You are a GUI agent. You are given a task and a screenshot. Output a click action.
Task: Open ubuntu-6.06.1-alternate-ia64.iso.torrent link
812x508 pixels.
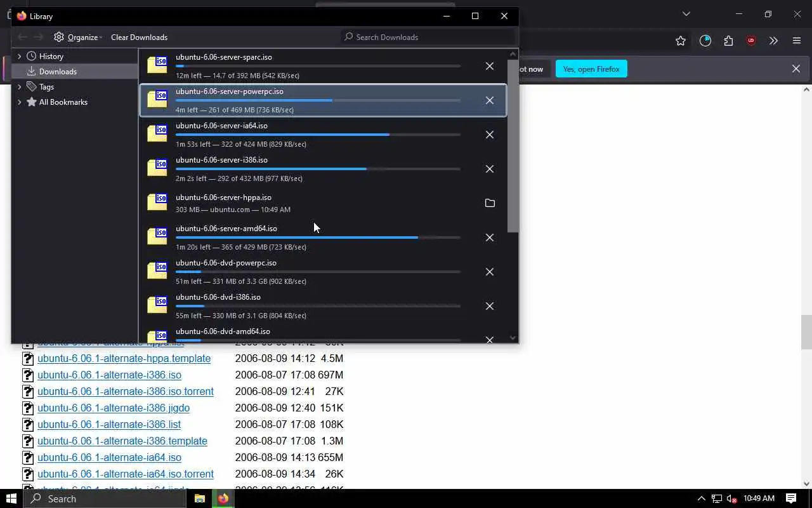(126, 474)
